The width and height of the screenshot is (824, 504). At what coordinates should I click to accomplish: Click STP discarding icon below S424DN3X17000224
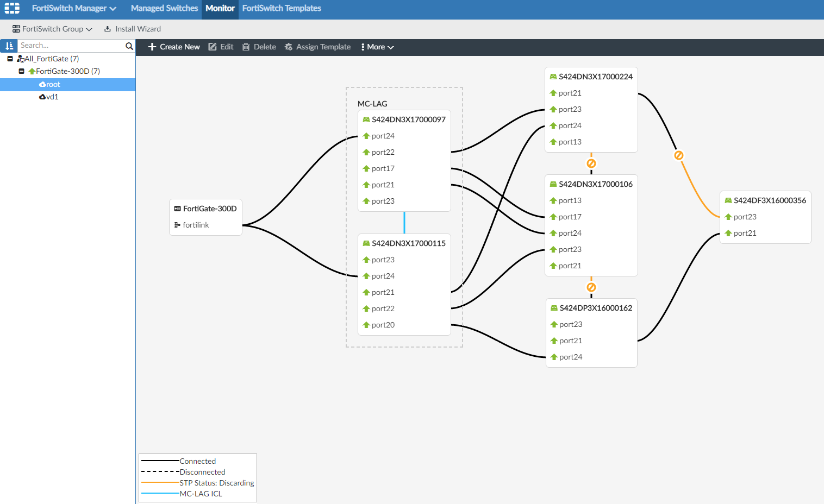point(591,163)
